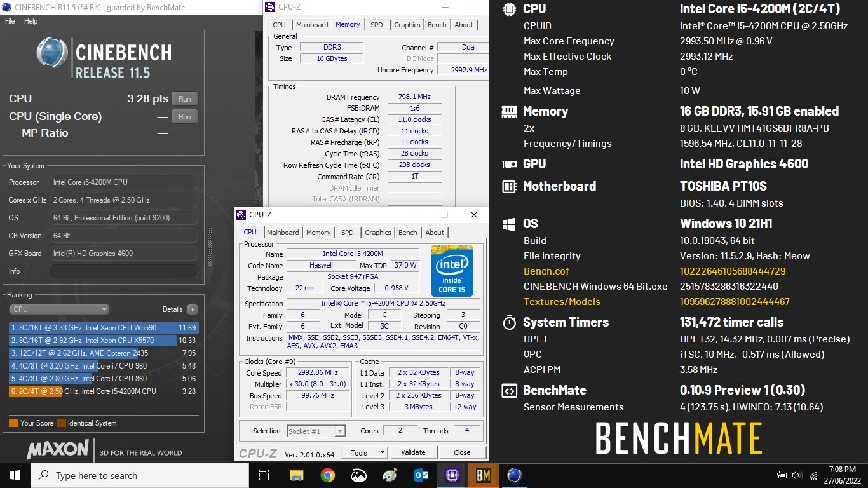This screenshot has width=868, height=488.
Task: Click the Info input field in Cinebench
Action: pyautogui.click(x=123, y=271)
